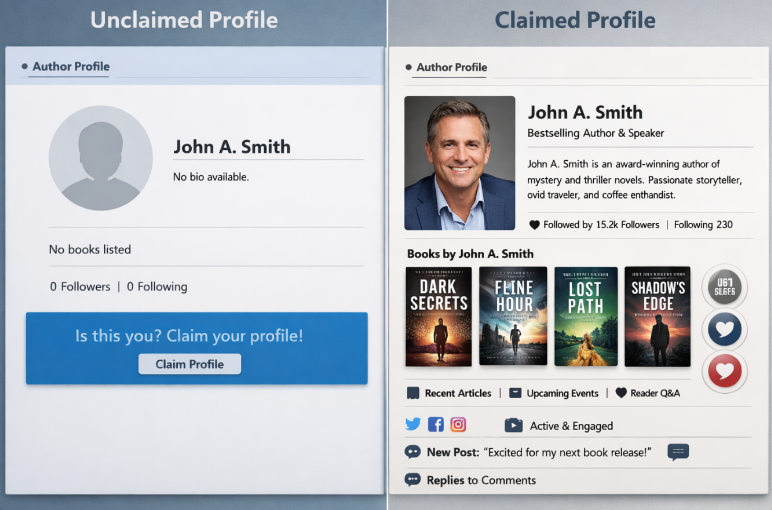Click John A. Smith's profile photo
This screenshot has width=772, height=510.
[459, 163]
